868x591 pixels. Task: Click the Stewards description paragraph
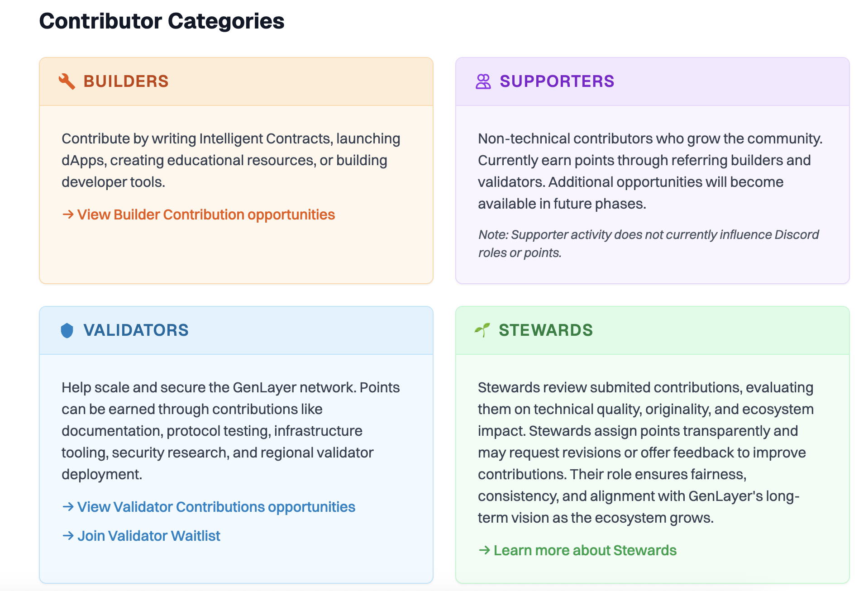645,453
